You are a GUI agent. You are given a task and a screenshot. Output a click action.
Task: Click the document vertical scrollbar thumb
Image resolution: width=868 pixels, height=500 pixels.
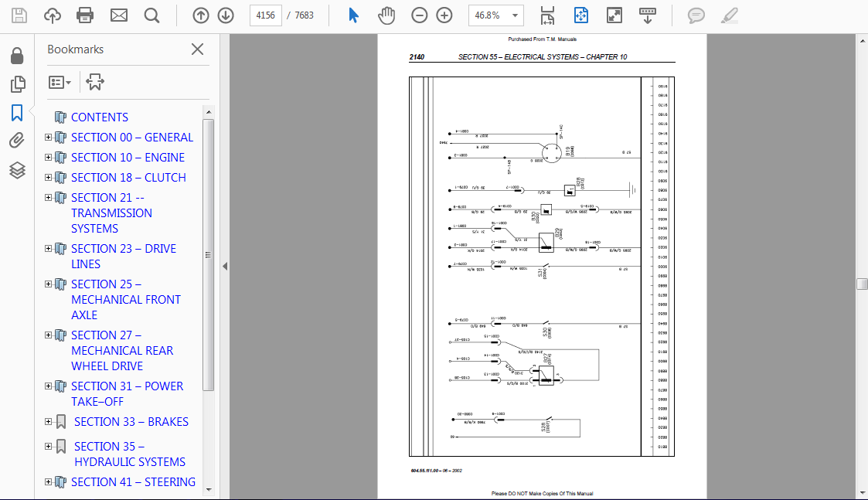click(x=863, y=284)
